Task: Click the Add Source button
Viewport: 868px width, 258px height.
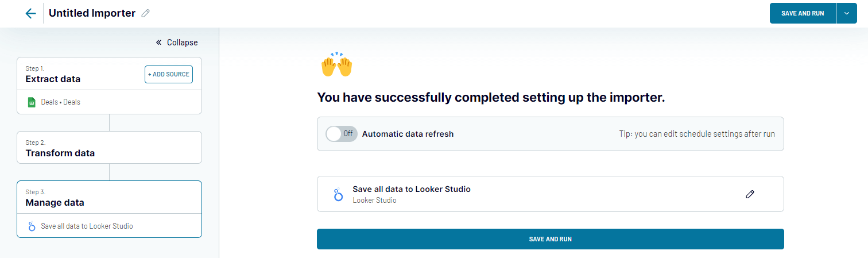Action: point(169,74)
